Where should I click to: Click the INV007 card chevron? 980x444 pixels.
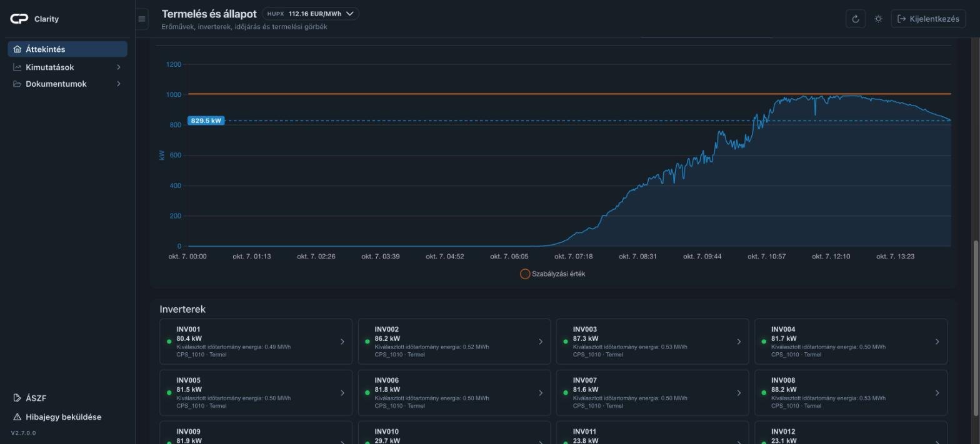coord(739,393)
